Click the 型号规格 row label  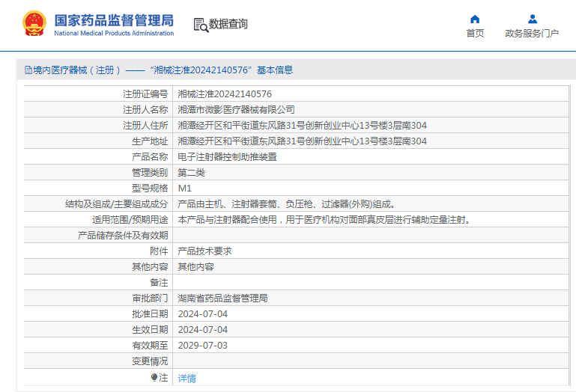[x=150, y=189]
